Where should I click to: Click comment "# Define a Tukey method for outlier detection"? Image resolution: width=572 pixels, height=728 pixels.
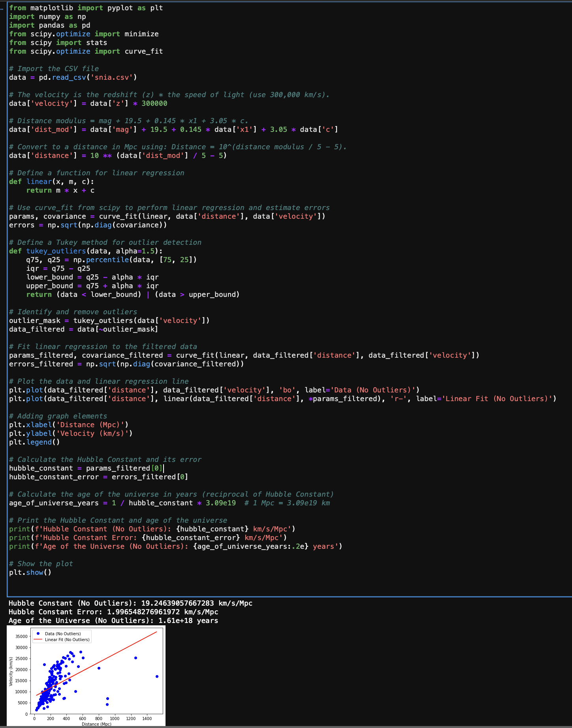pyautogui.click(x=105, y=242)
